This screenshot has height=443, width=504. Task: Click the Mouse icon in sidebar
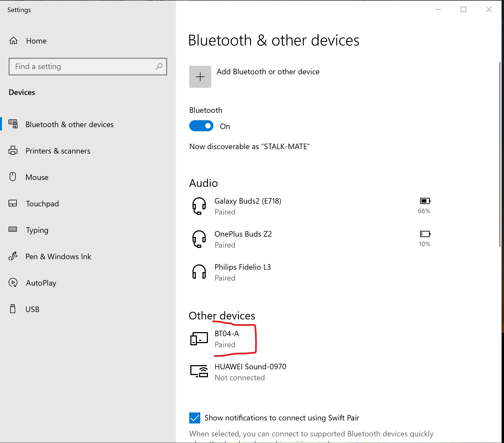[x=13, y=177]
